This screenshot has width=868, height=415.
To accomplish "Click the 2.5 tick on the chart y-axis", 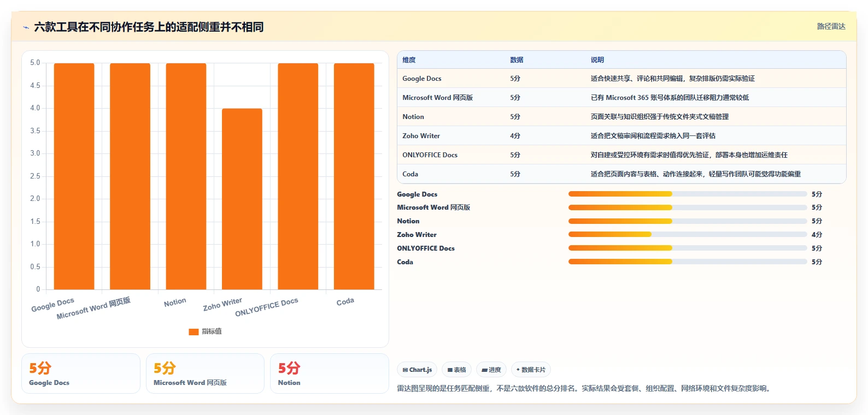I will (x=35, y=176).
